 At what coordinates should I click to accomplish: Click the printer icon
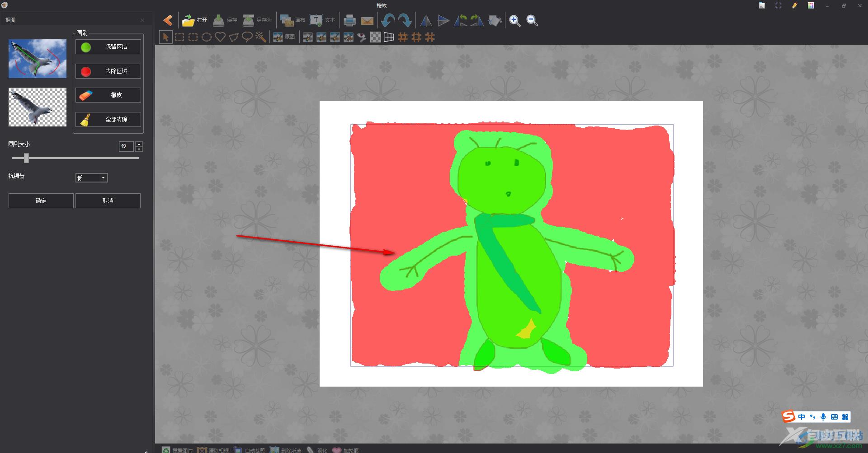(349, 20)
